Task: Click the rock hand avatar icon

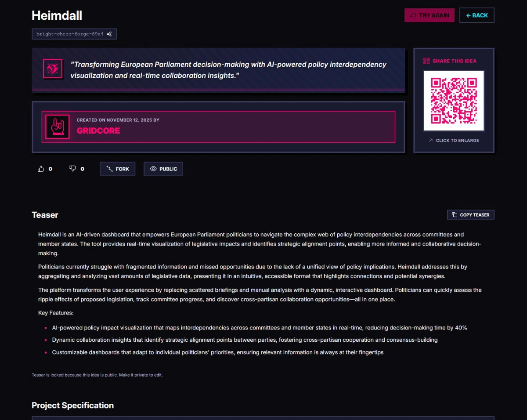Action: coord(58,127)
